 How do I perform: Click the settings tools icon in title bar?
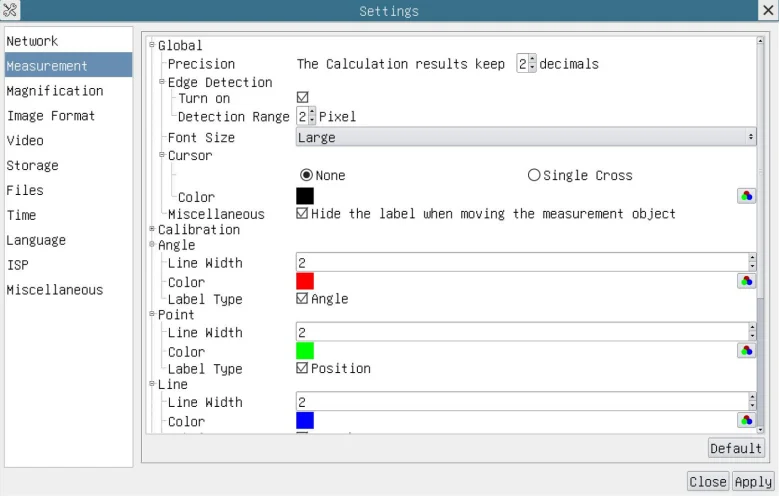(10, 10)
